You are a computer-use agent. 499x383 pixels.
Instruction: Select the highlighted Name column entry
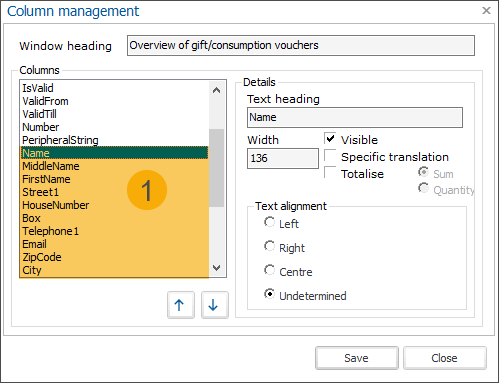click(114, 153)
